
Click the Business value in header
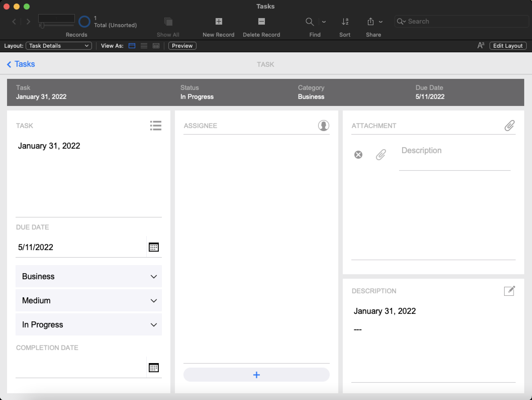click(x=311, y=97)
